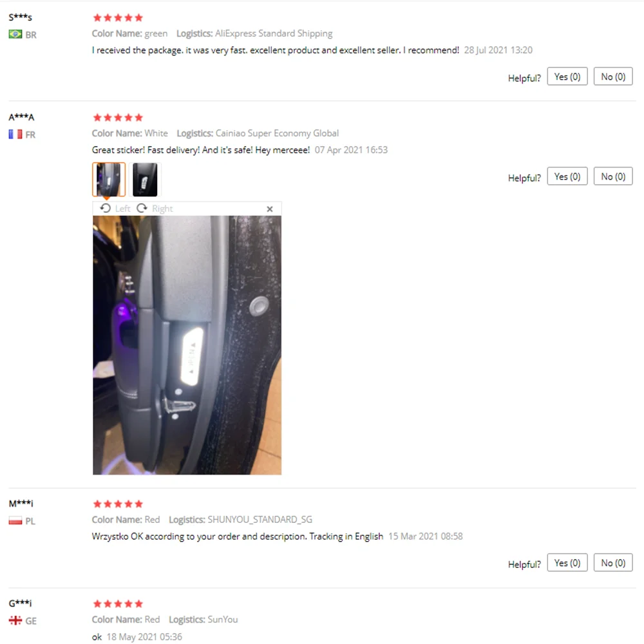Click the France flag icon
644x644 pixels.
pyautogui.click(x=15, y=134)
